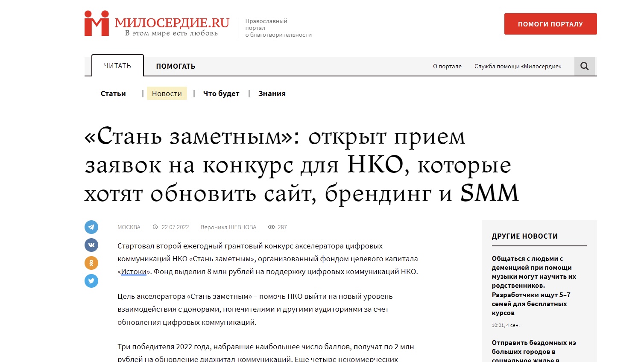644x362 pixels.
Task: Click the clock icon by date
Action: (x=155, y=227)
